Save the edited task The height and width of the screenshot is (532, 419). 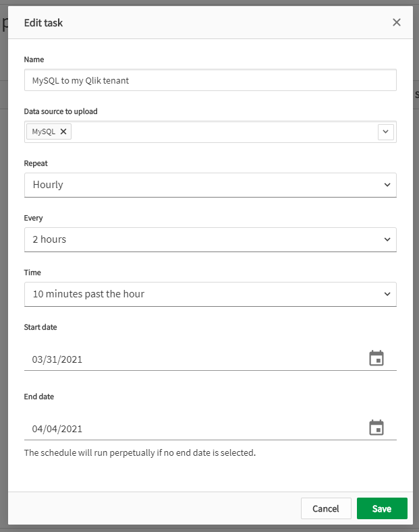pos(382,508)
